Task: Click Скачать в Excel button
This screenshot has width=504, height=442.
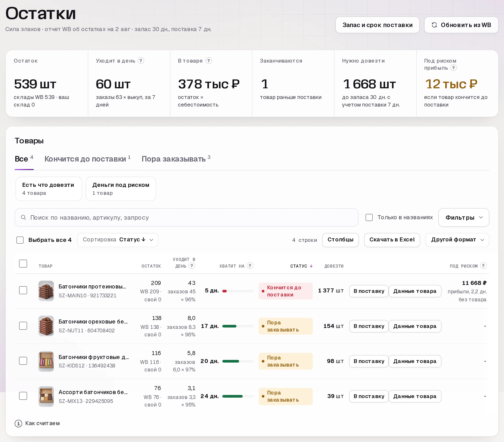Action: coord(392,240)
